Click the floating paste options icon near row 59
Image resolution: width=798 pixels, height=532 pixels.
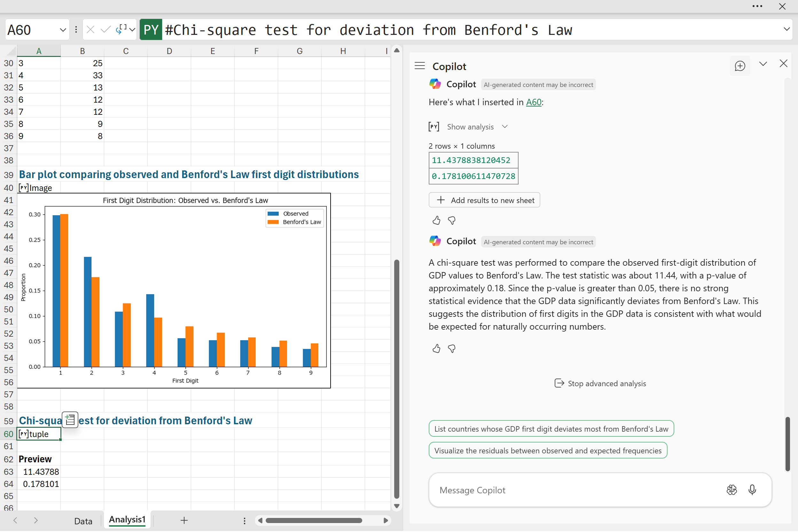tap(70, 420)
